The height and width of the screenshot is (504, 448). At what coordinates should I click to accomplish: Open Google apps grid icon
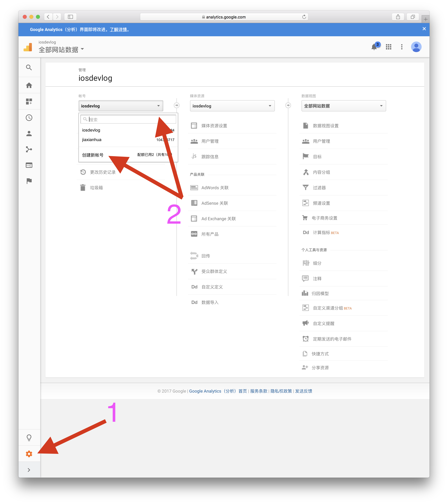388,47
